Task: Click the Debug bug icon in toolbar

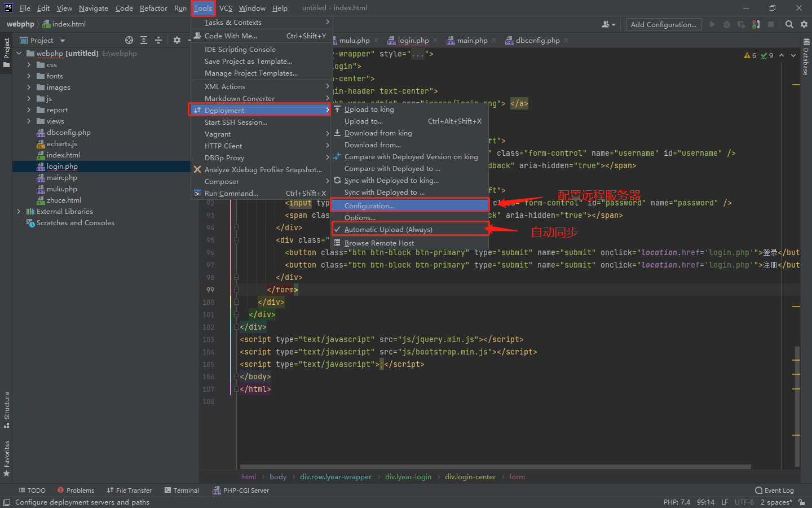Action: tap(727, 24)
